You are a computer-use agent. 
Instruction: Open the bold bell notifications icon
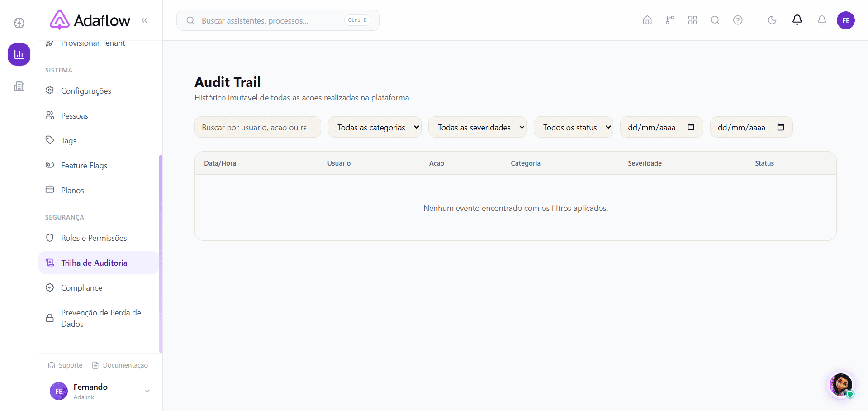[797, 20]
